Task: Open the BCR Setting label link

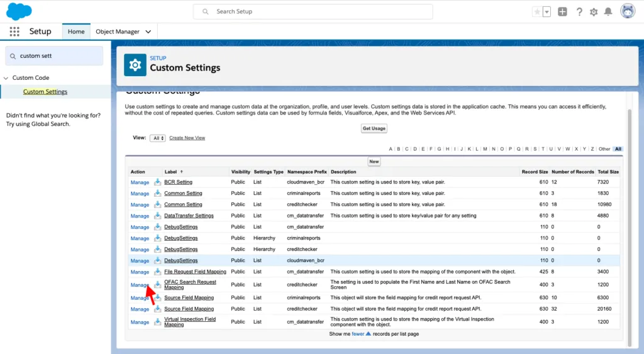Action: coord(178,182)
